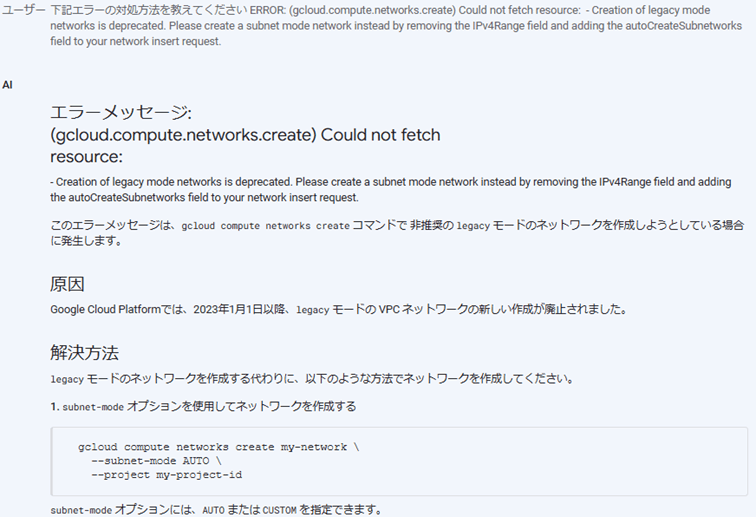
Task: Click inline code 'gcloud compute networks create'
Action: tap(265, 226)
